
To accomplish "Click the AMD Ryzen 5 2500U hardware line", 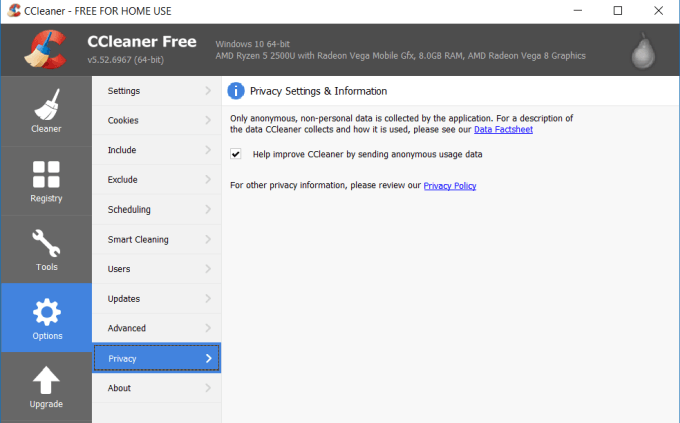I will pos(400,56).
